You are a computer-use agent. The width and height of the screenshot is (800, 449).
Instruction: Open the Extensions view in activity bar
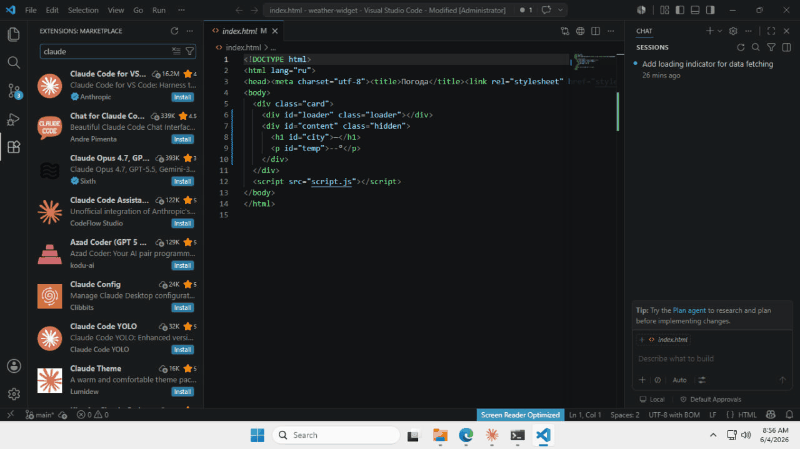pyautogui.click(x=14, y=147)
